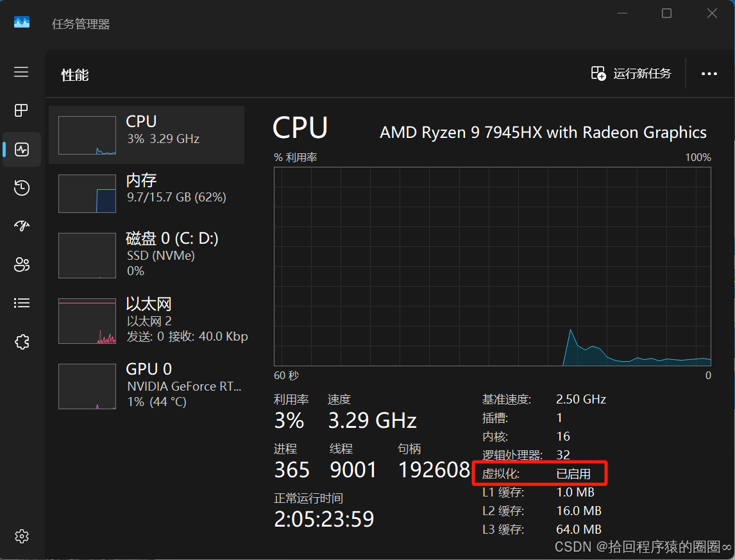Select the GPU 0 entry
735x560 pixels.
[147, 386]
